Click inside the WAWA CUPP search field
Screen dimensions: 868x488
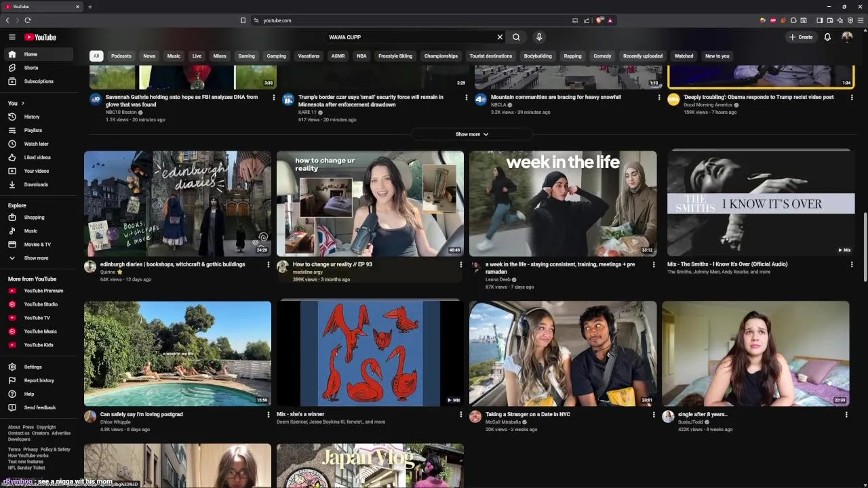coord(411,37)
